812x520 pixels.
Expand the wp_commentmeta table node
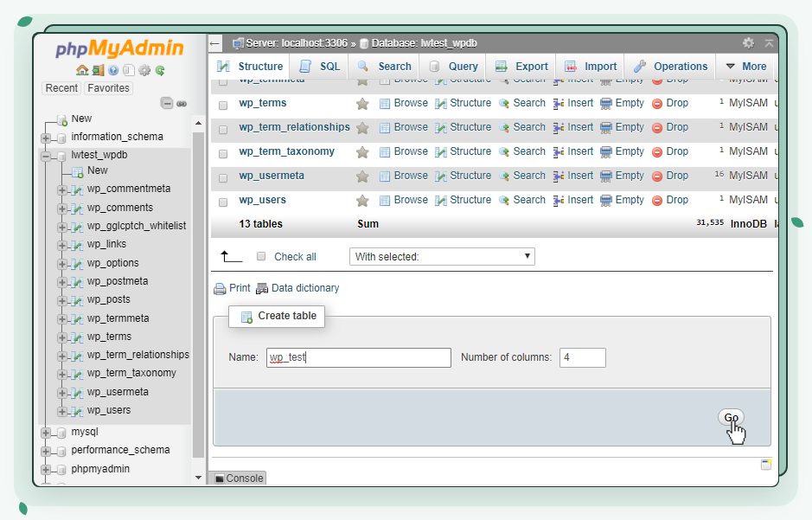pos(61,190)
